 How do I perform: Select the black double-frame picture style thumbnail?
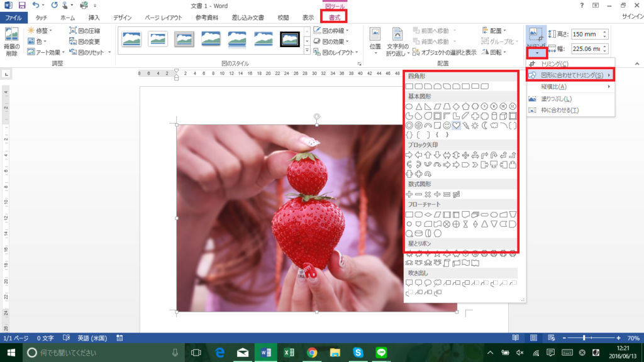(289, 40)
